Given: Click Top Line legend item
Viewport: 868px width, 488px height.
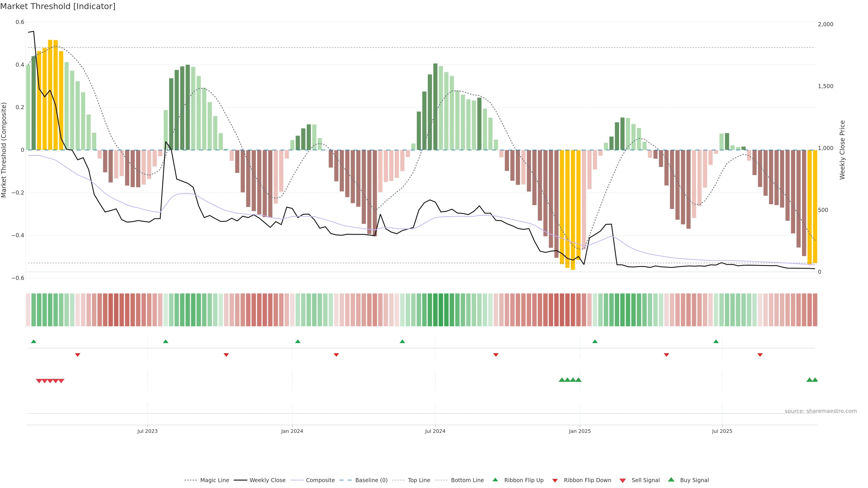Looking at the screenshot, I should pos(419,480).
